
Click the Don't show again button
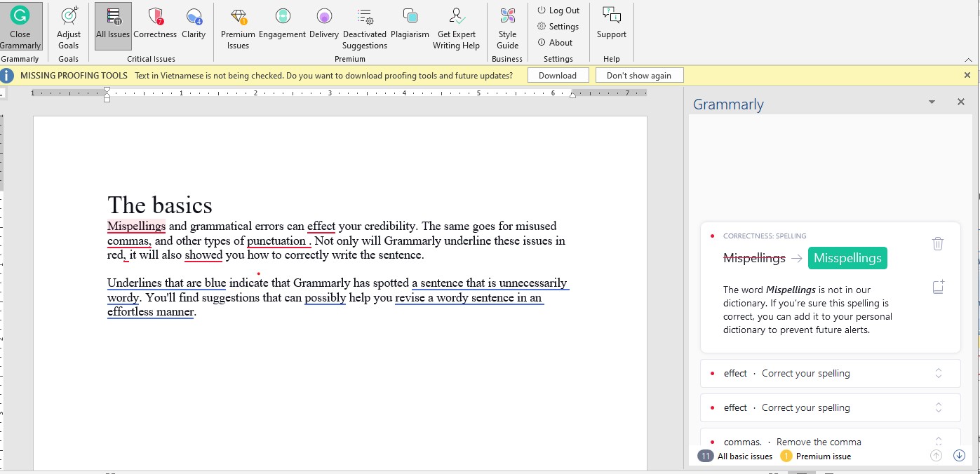(x=639, y=76)
